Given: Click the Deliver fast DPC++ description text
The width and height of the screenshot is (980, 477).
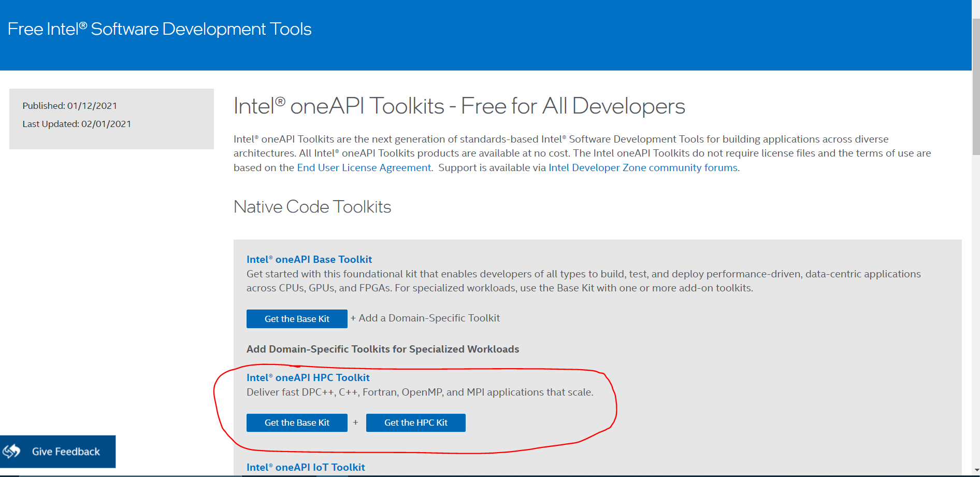Looking at the screenshot, I should [x=420, y=392].
